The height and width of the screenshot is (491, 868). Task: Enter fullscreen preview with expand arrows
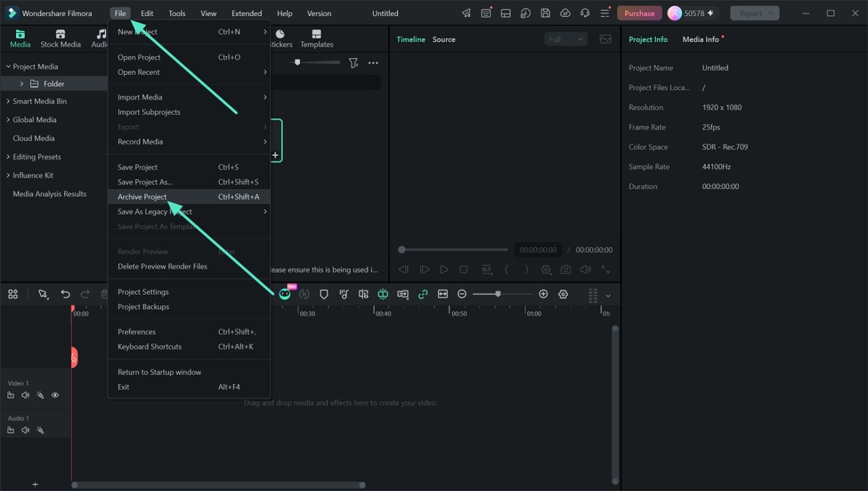(606, 270)
